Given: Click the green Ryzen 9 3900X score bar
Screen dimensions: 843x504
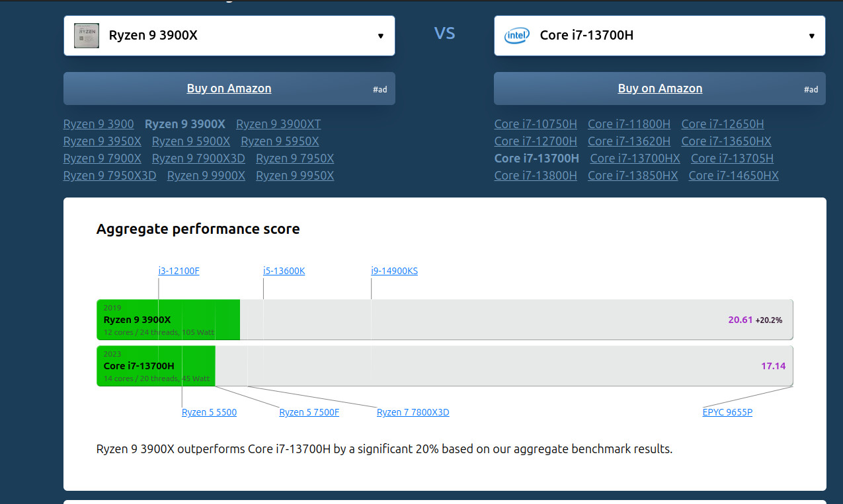Looking at the screenshot, I should point(169,320).
